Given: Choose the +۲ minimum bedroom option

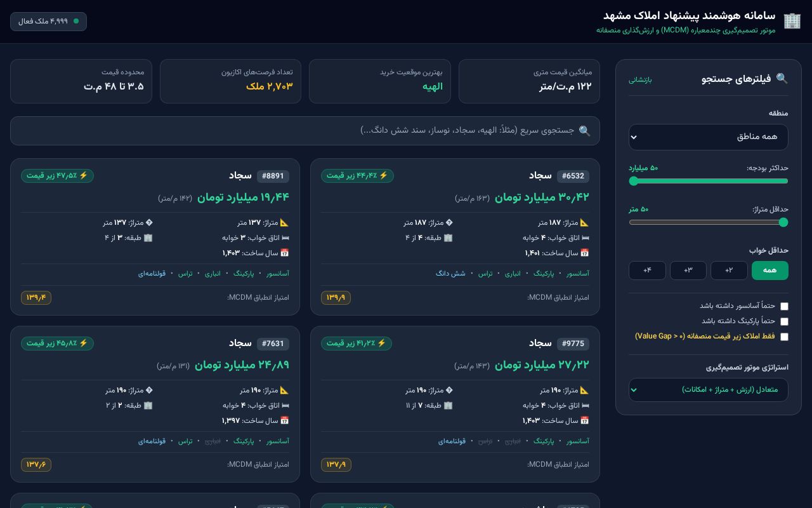Looking at the screenshot, I should 729,271.
